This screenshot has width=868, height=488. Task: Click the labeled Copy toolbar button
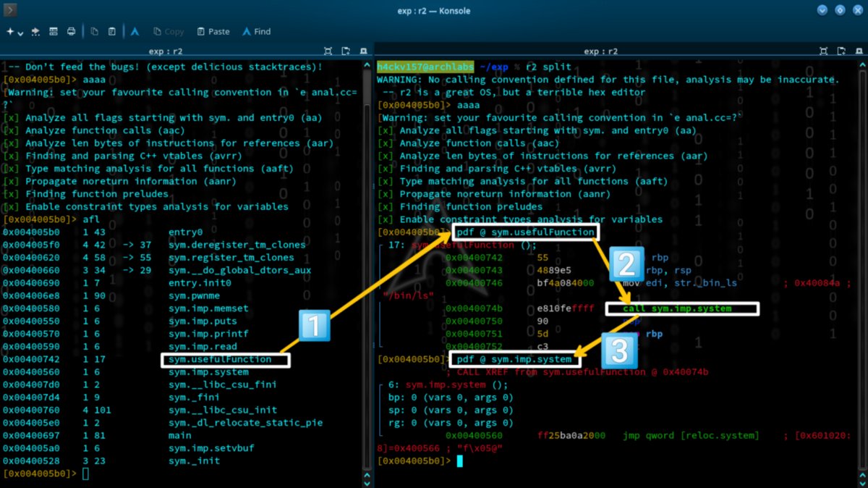[x=168, y=32]
